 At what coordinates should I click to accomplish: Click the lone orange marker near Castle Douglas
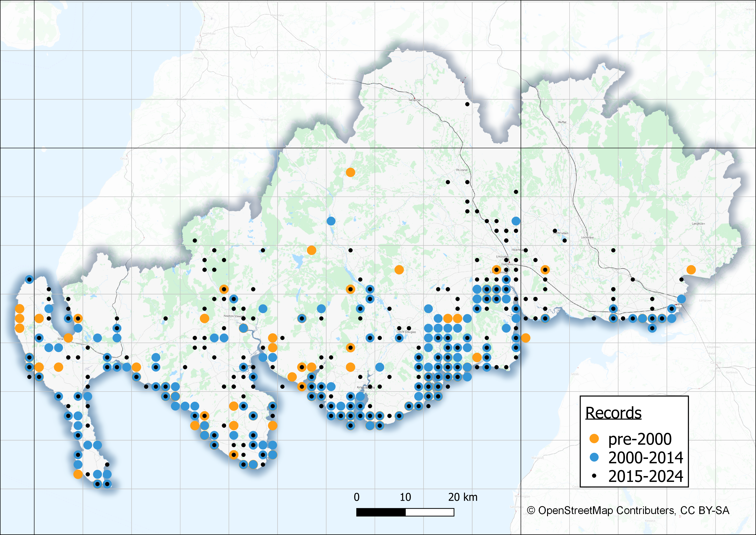[399, 270]
